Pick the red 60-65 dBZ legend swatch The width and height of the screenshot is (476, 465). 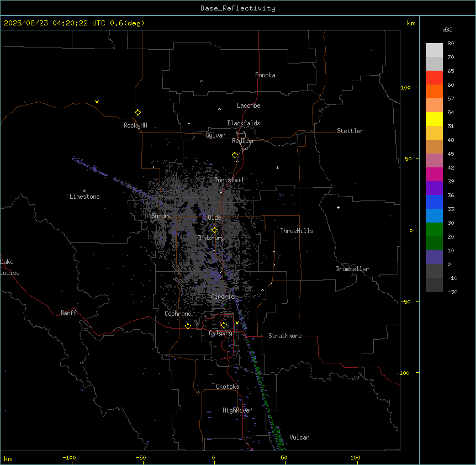[434, 78]
